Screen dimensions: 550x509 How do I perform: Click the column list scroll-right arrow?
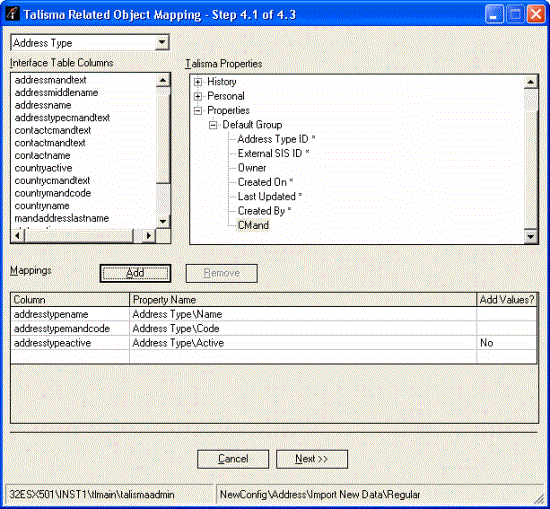pyautogui.click(x=149, y=236)
